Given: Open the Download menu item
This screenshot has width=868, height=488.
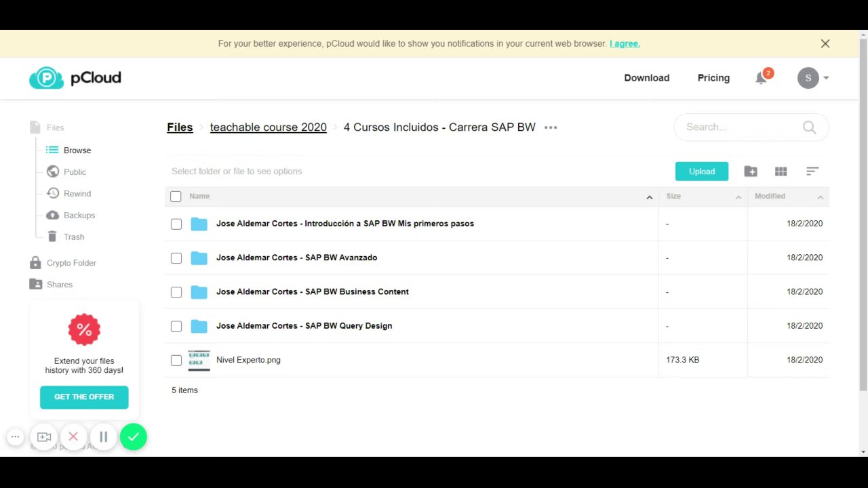Looking at the screenshot, I should tap(646, 78).
